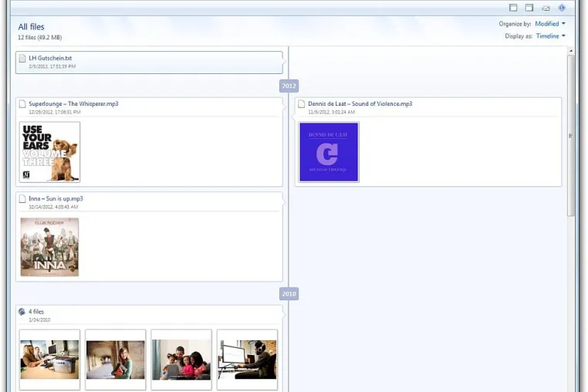This screenshot has height=392, width=588.
Task: Open the Display as 'Timeline' dropdown
Action: pyautogui.click(x=550, y=36)
